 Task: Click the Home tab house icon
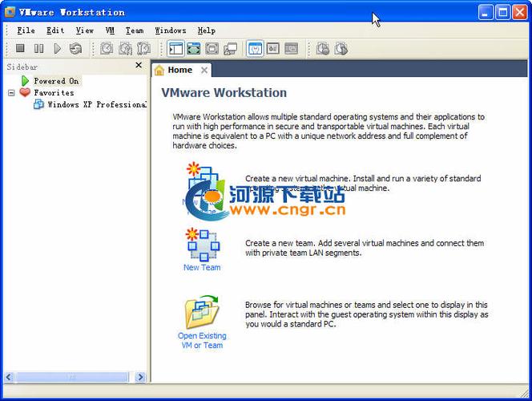click(159, 71)
